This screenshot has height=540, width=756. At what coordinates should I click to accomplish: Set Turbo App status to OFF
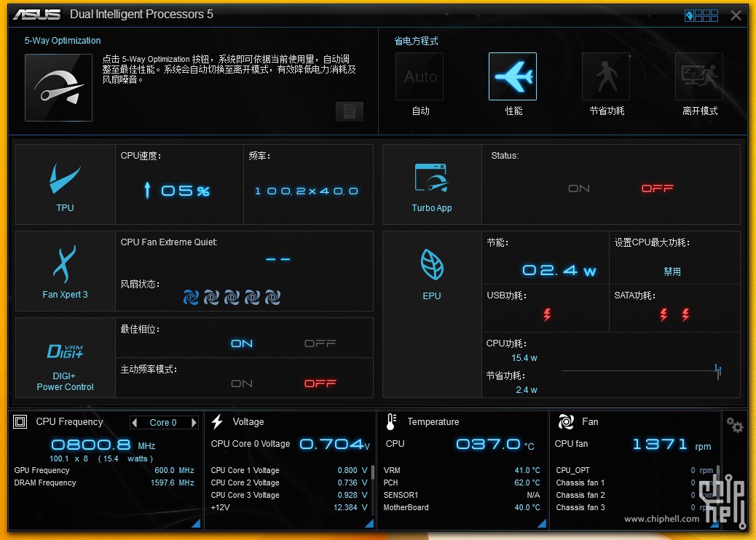tap(657, 188)
